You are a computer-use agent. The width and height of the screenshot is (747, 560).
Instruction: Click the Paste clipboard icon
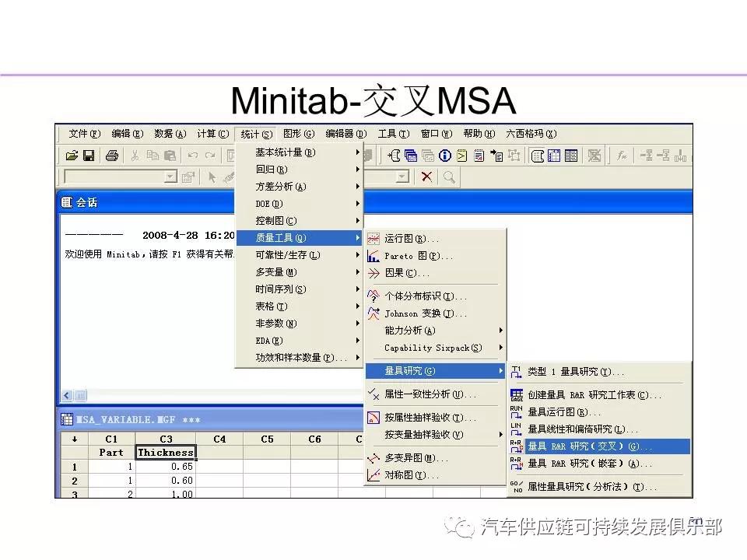pos(170,156)
